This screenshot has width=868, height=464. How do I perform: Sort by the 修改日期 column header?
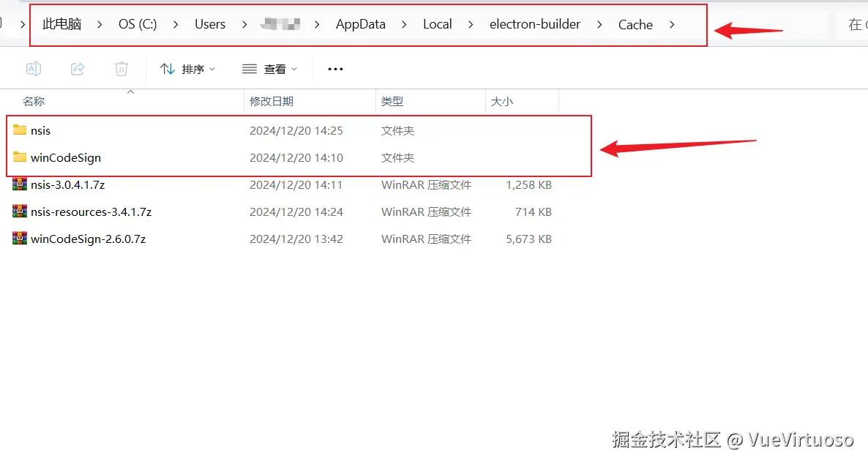click(272, 101)
